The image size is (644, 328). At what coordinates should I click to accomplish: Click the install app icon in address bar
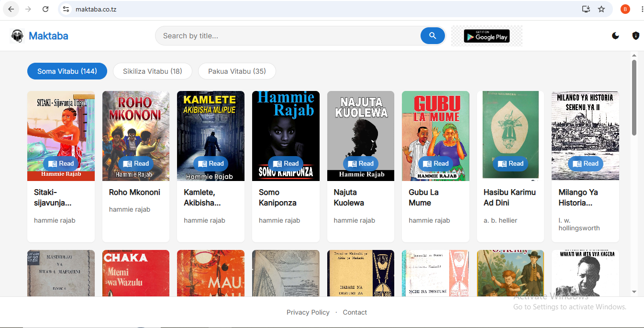point(586,9)
